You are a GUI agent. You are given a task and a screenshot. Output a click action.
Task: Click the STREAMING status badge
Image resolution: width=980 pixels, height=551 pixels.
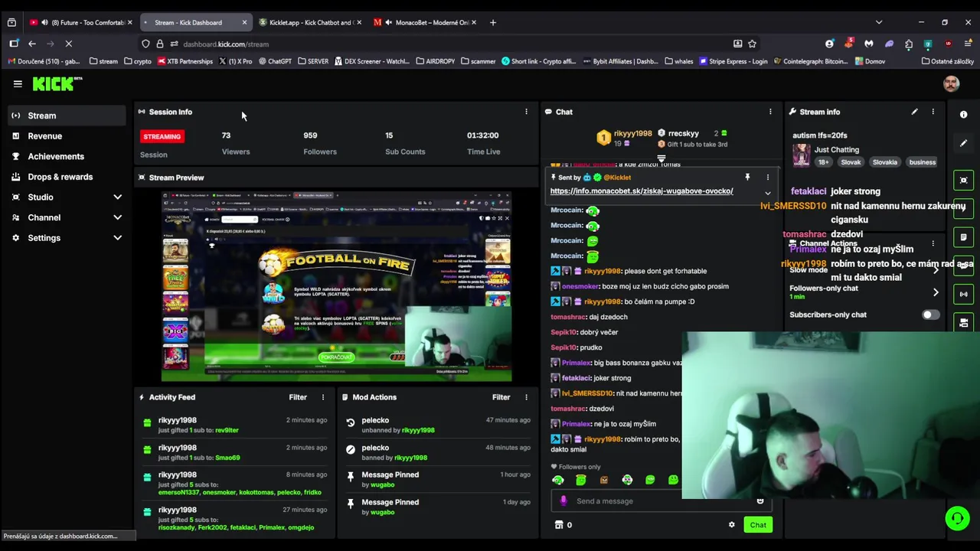pyautogui.click(x=162, y=136)
